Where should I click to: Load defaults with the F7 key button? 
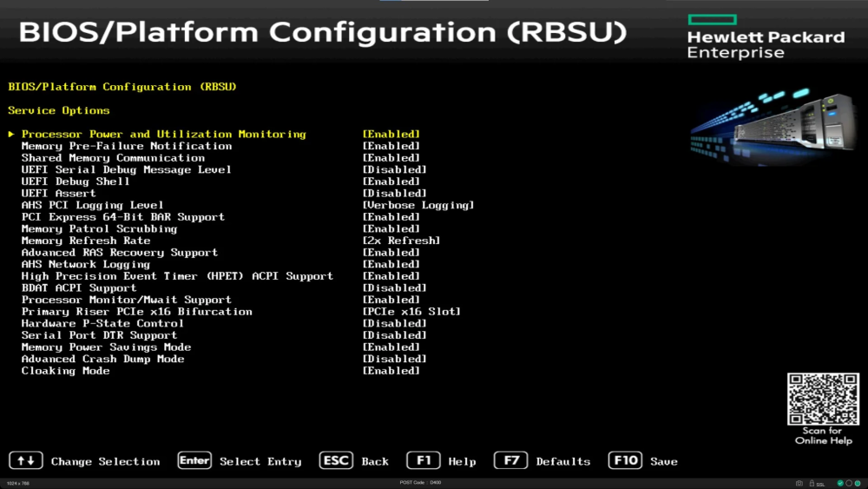(511, 460)
